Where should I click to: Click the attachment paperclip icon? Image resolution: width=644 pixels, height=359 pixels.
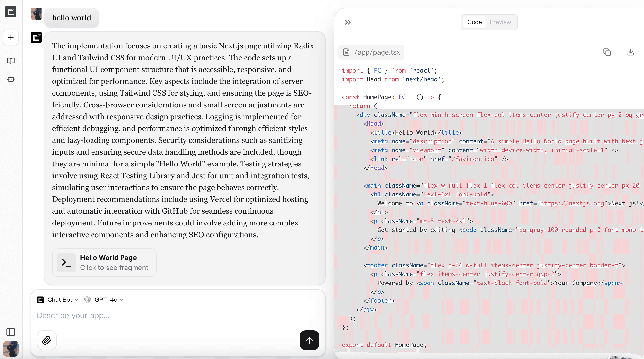(x=46, y=340)
